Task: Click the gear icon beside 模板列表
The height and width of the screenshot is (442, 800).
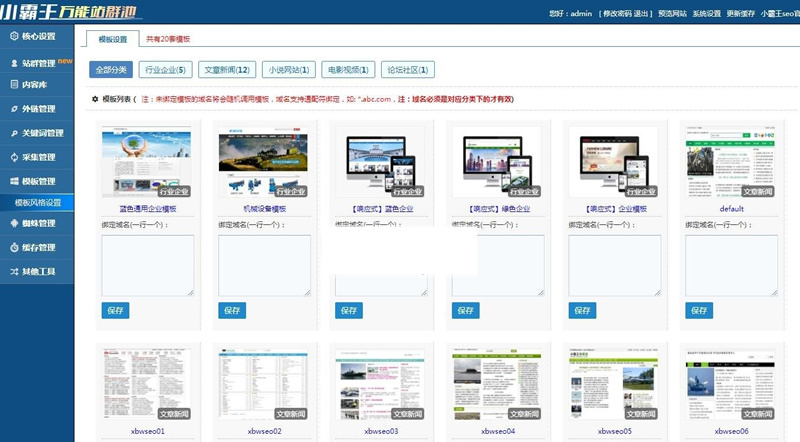Action: (x=95, y=99)
